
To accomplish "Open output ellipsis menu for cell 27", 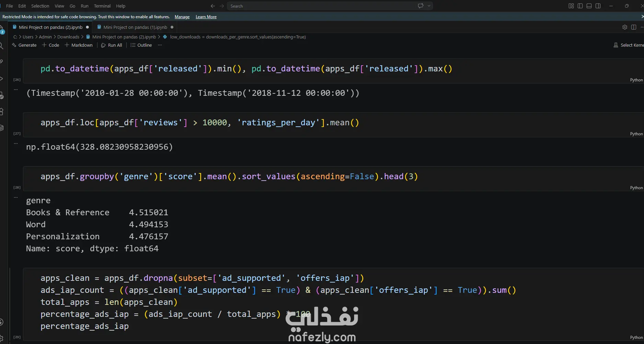I will [16, 143].
